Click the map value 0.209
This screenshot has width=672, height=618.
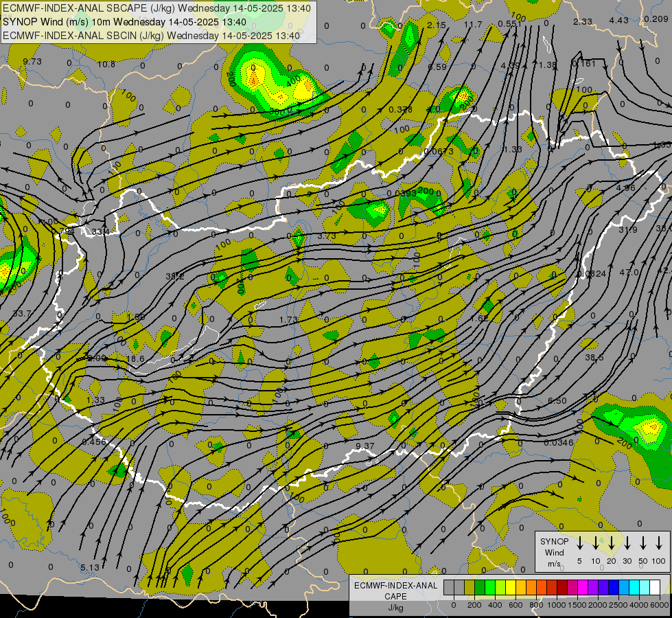[656, 19]
